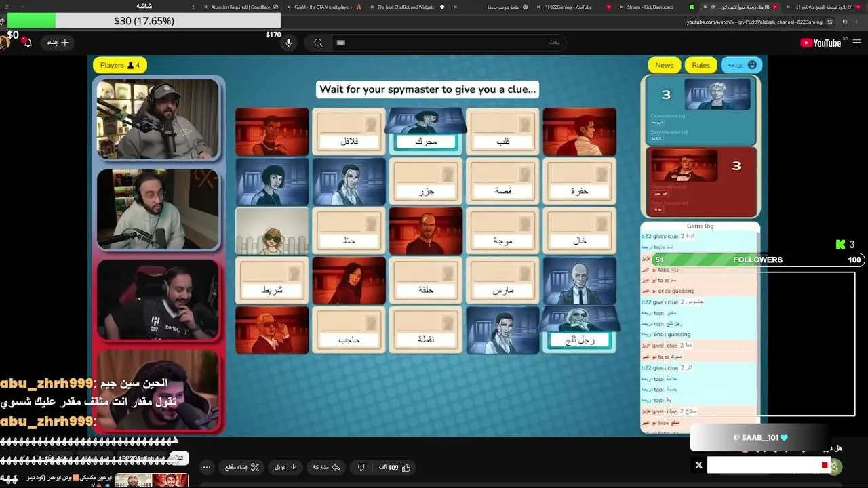The image size is (868, 488).
Task: Tap the word card نقطة
Action: pos(426,330)
